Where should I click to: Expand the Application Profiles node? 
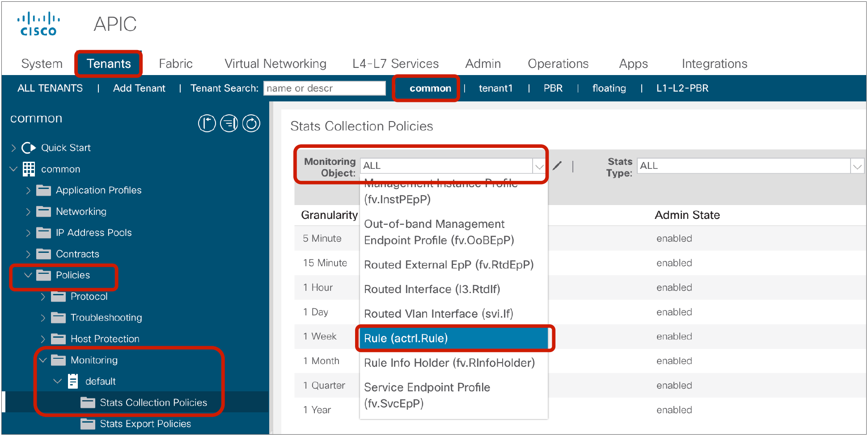[28, 190]
